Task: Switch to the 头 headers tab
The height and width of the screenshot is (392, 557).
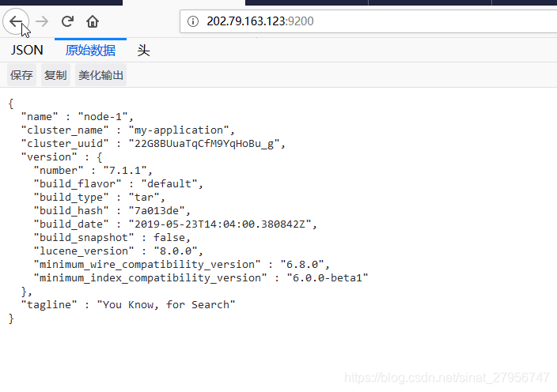Action: point(143,50)
